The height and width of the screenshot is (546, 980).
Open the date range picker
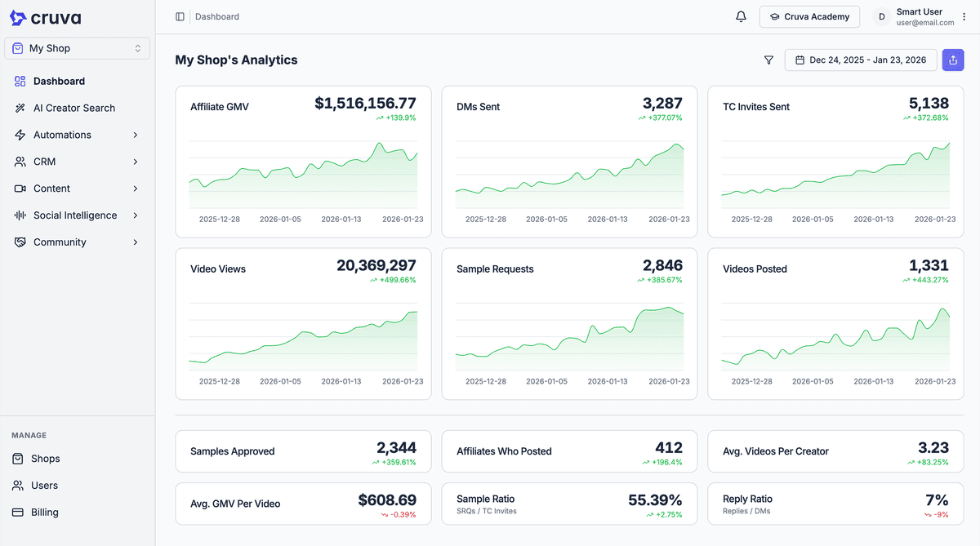(860, 60)
